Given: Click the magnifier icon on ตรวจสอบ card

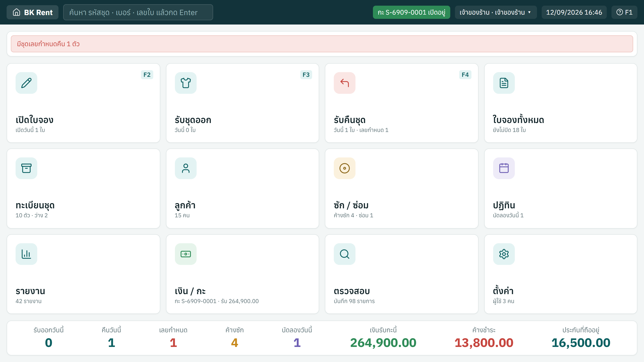Looking at the screenshot, I should point(344,254).
